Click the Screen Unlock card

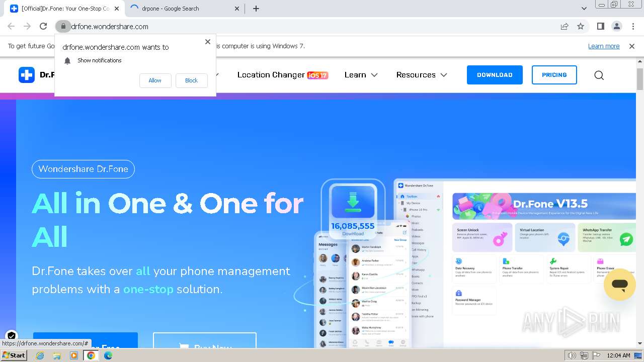[x=482, y=237]
